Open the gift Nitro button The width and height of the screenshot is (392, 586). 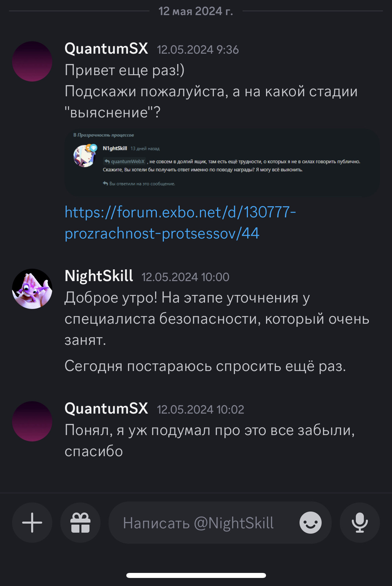click(x=80, y=523)
